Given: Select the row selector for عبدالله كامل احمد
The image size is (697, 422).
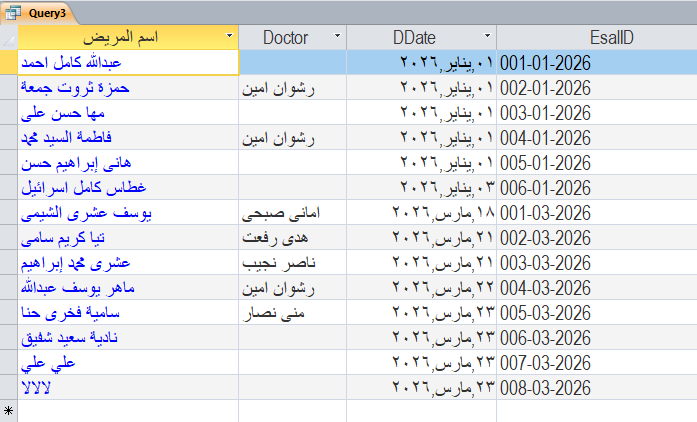Looking at the screenshot, I should [x=9, y=62].
